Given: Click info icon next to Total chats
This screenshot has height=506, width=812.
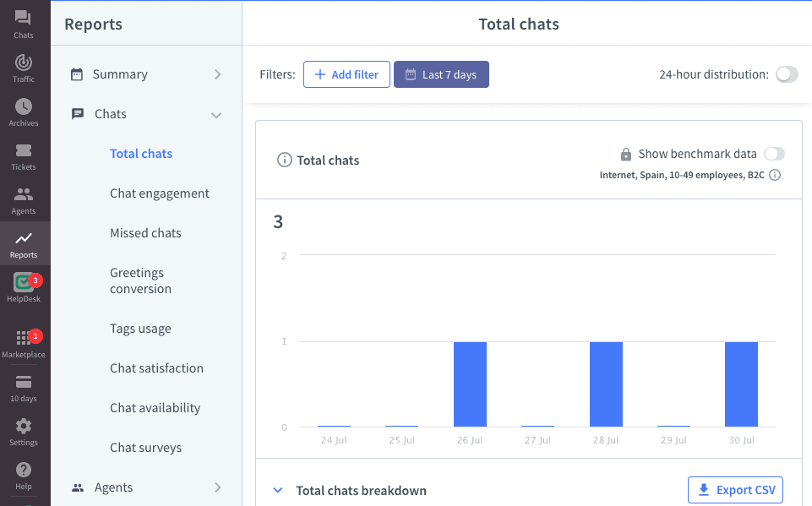Looking at the screenshot, I should (x=284, y=160).
